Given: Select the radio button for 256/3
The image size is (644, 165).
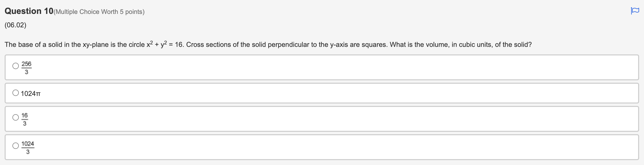Looking at the screenshot, I should 15,66.
